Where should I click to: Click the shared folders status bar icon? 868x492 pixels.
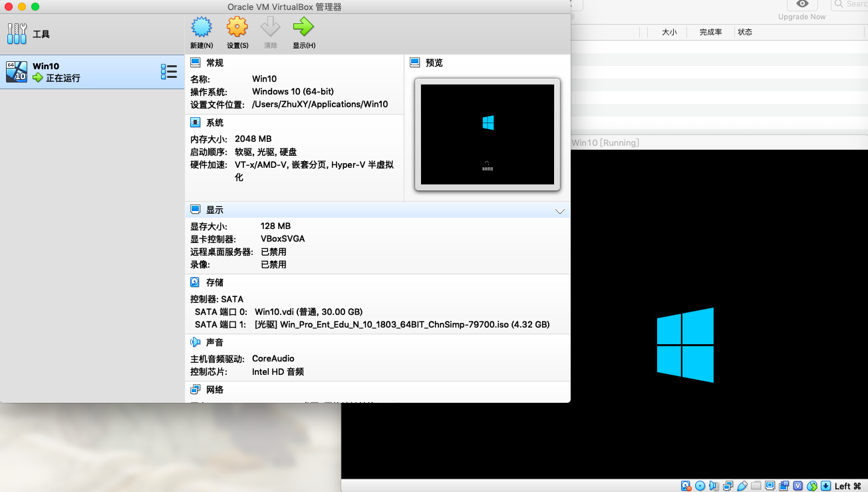click(x=756, y=486)
